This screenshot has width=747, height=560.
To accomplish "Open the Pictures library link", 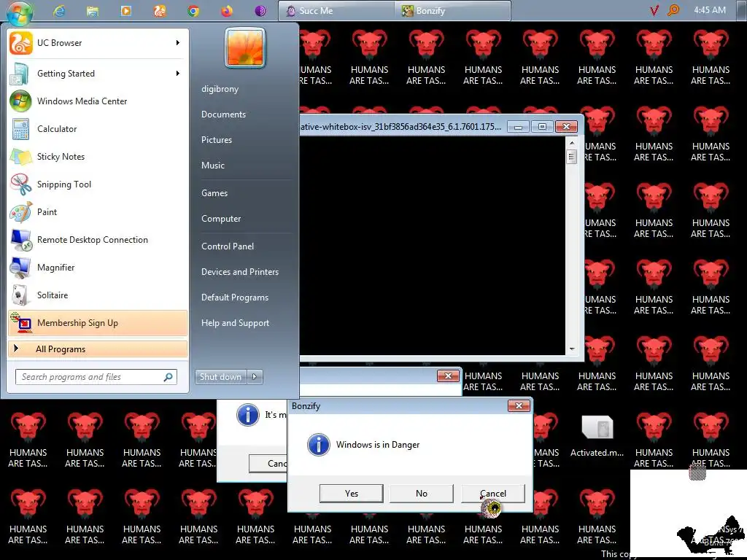I will (216, 139).
